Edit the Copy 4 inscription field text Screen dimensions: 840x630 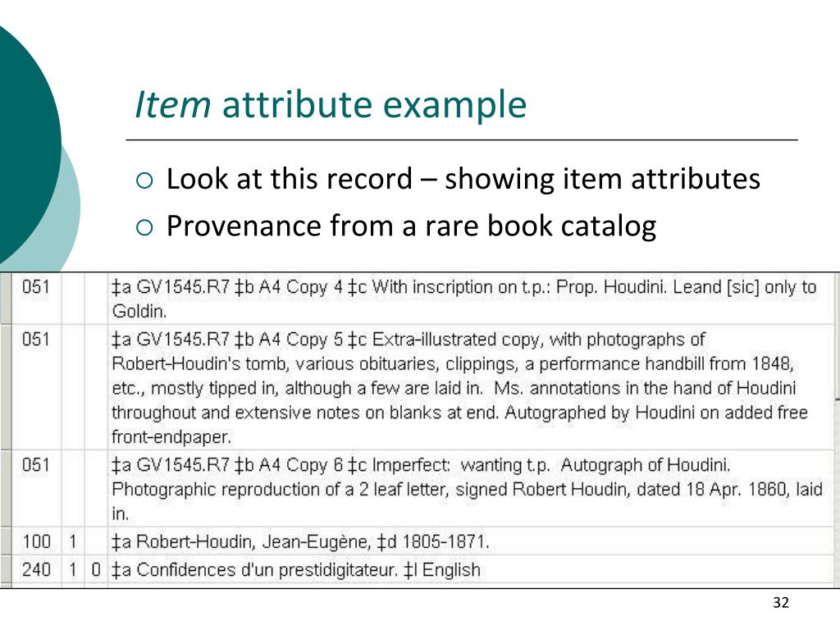click(x=464, y=299)
